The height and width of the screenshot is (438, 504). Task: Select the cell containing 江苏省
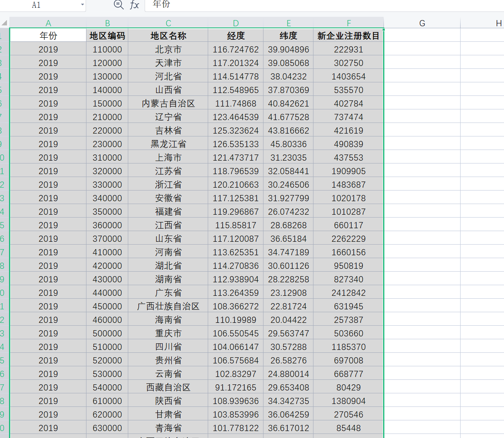[x=168, y=171]
